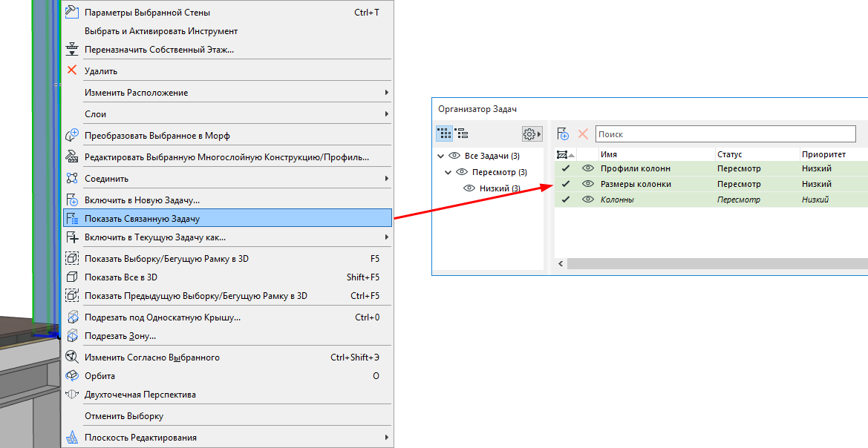Click the horizontal scrollbar thumb in task list

[x=717, y=264]
